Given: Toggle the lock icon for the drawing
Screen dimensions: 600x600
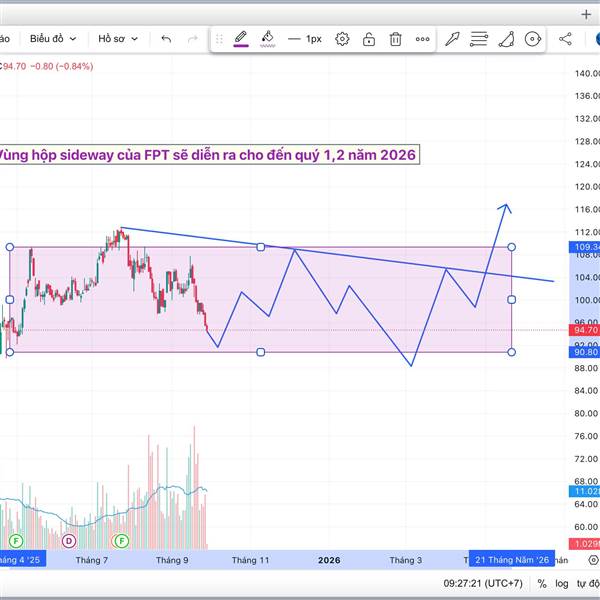Looking at the screenshot, I should (369, 39).
